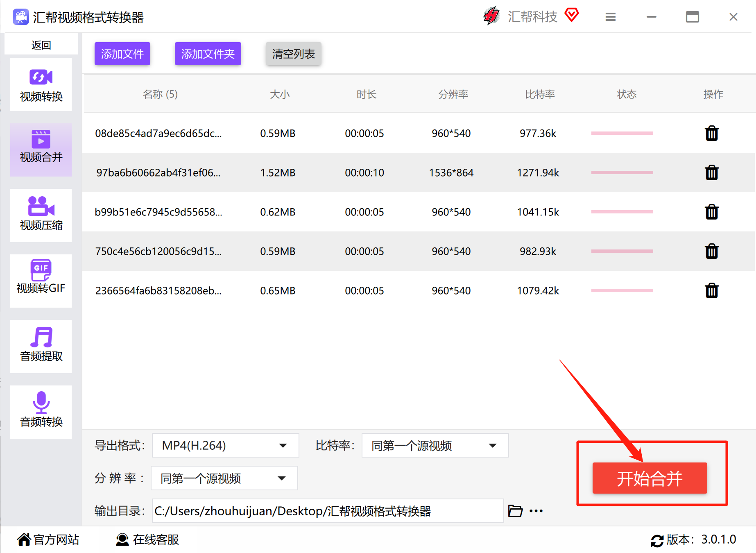The image size is (756, 553).
Task: Open the output folder icon
Action: (515, 511)
